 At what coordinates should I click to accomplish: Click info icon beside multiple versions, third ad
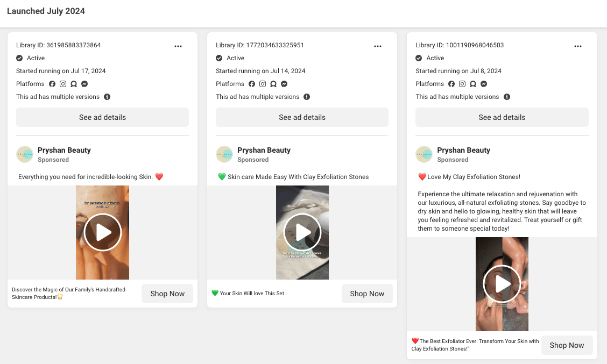point(506,97)
